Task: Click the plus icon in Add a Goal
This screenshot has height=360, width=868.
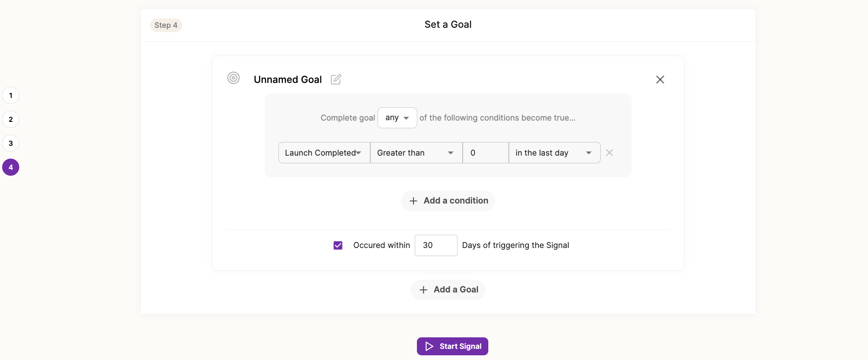Action: click(423, 290)
